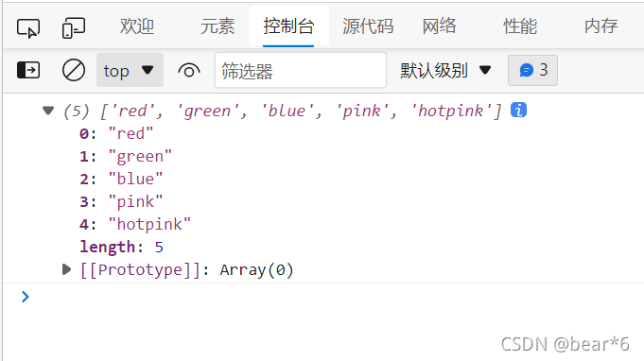Focus the 筛选器 filter input
Viewport: 644px width, 361px height.
pyautogui.click(x=301, y=70)
